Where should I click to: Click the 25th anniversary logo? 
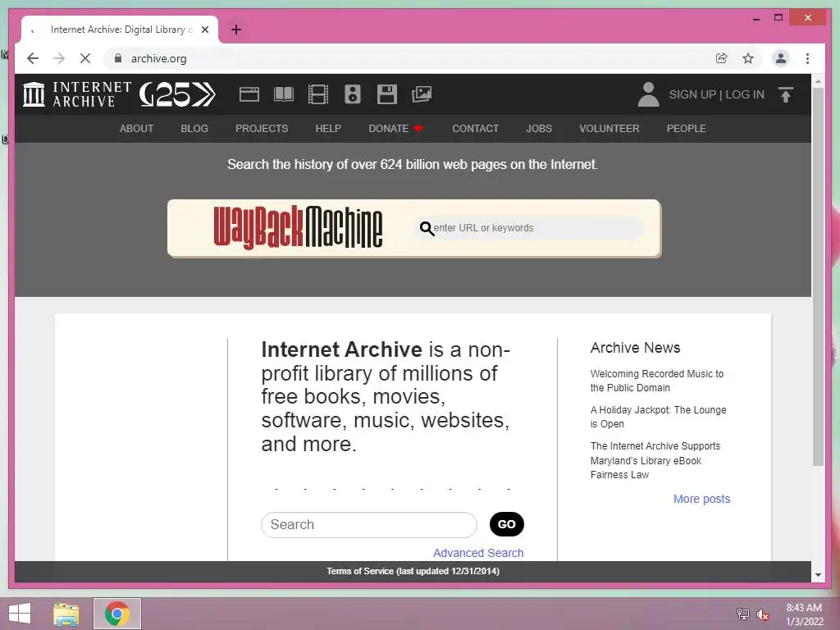177,95
